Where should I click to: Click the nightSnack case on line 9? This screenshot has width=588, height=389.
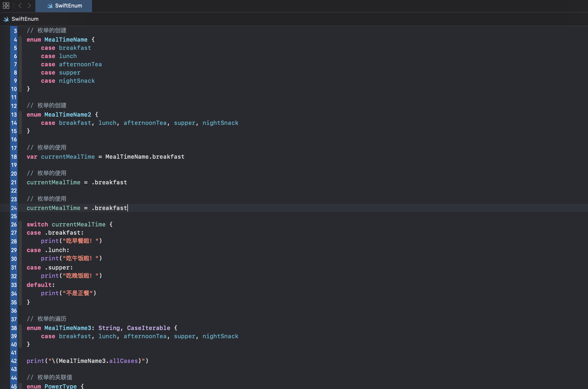[x=77, y=81]
